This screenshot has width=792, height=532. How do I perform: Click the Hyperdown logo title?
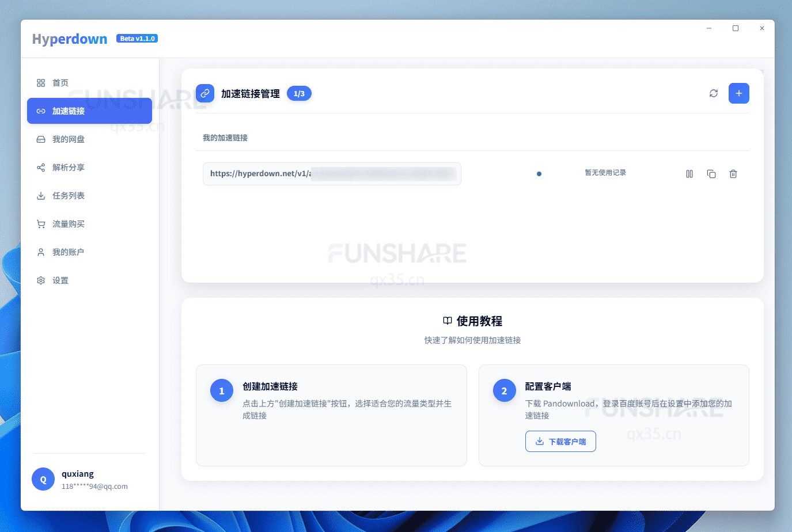point(70,39)
